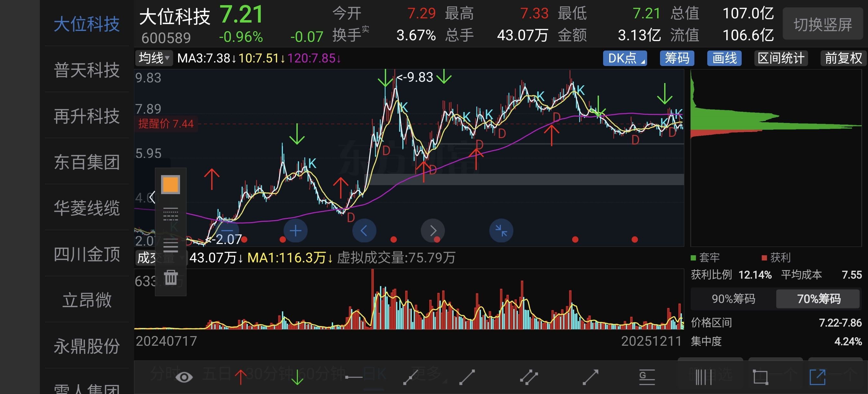
Task: Select the rectangle drawing tool
Action: pos(760,377)
